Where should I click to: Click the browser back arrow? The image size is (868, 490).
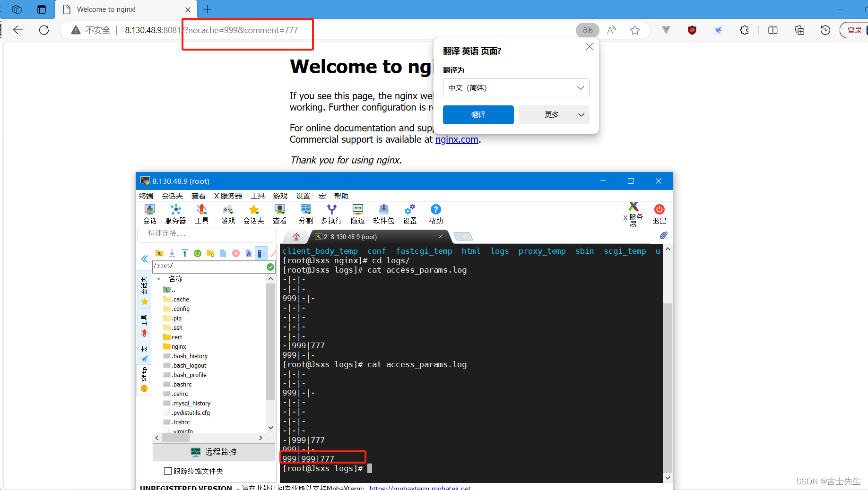18,30
